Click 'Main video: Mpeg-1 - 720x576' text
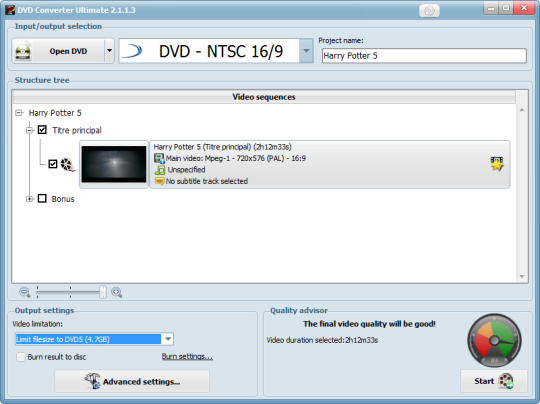 tap(236, 158)
